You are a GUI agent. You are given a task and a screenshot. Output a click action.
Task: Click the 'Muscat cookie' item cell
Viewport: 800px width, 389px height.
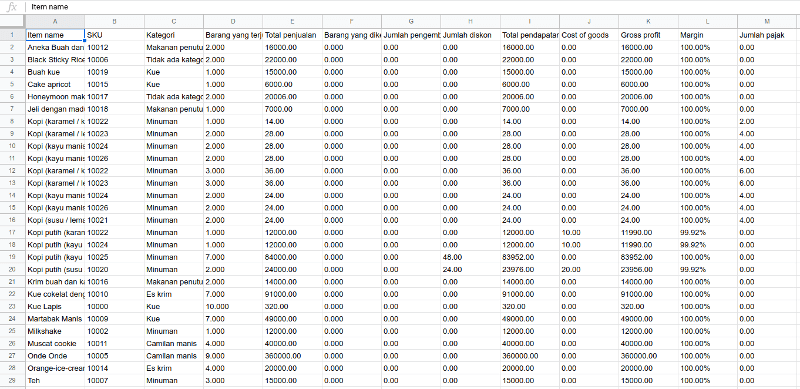point(55,344)
